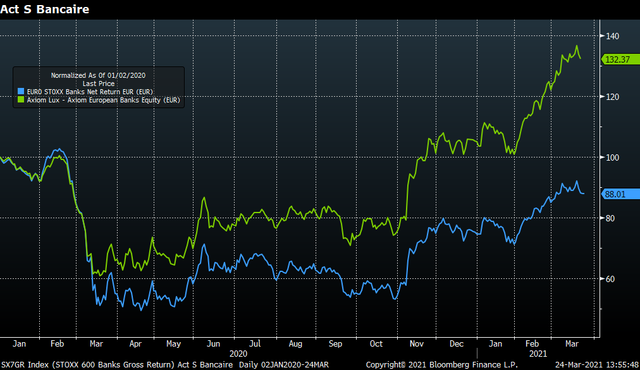Click the 80 y-axis label
640x370 pixels.
click(611, 219)
